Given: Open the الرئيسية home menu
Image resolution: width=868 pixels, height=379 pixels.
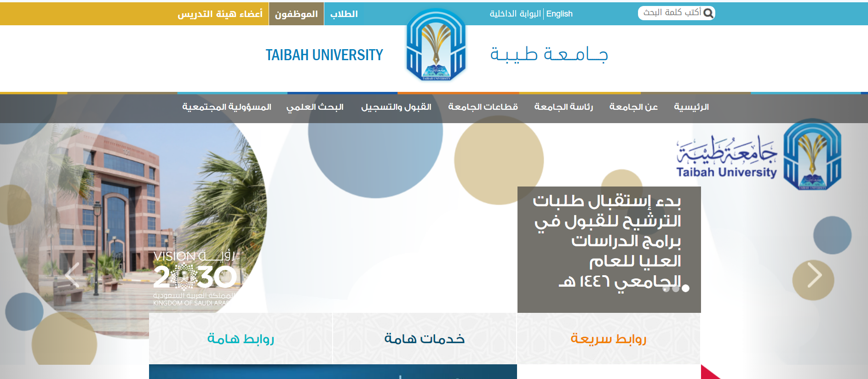Looking at the screenshot, I should (x=691, y=107).
